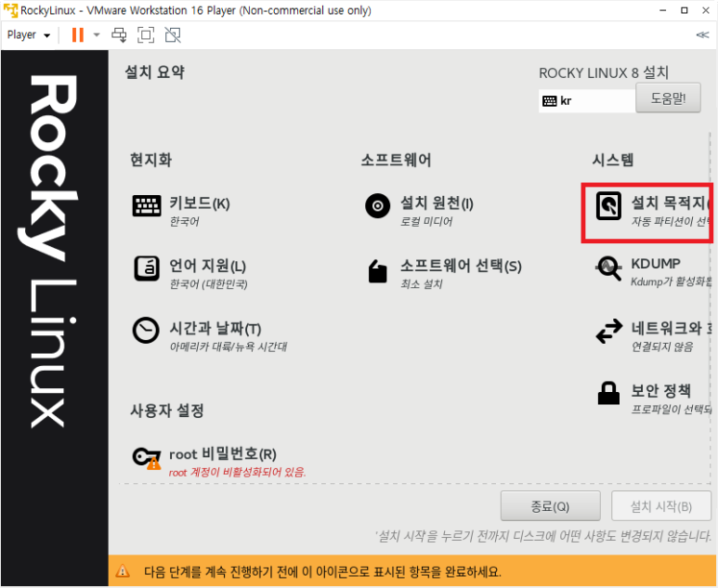Open 설치 원천(I) settings
The image size is (718, 588).
point(437,203)
